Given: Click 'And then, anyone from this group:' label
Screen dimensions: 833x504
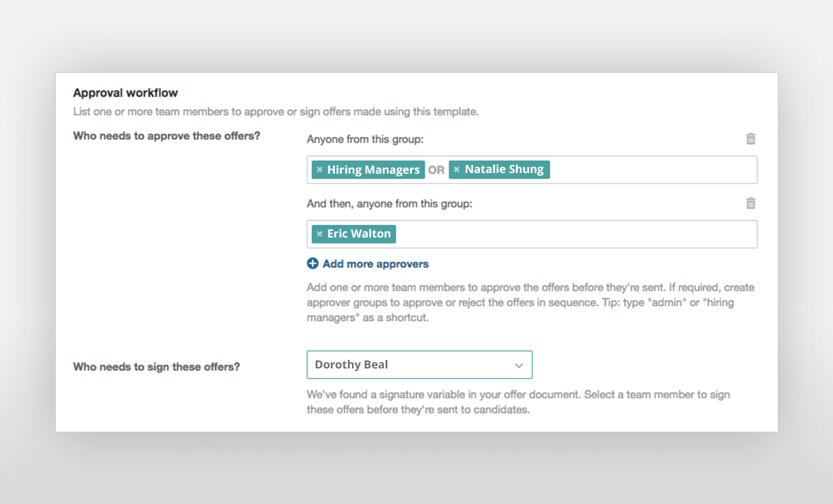Looking at the screenshot, I should point(390,204).
